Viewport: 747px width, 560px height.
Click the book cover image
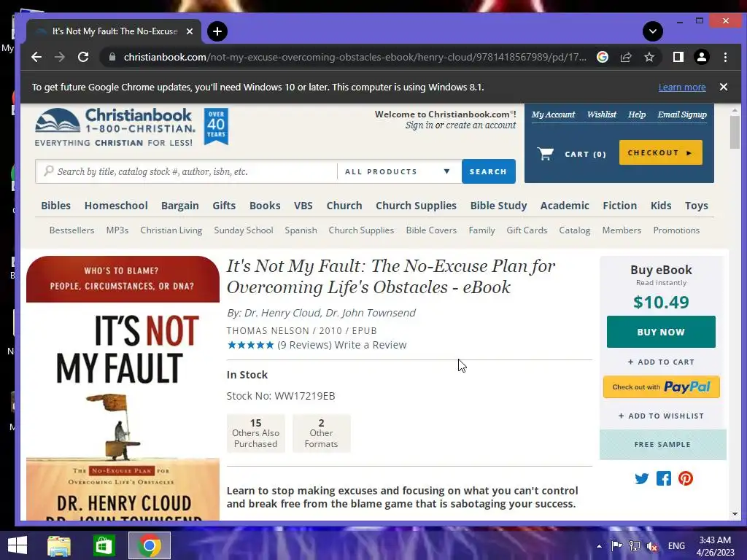pyautogui.click(x=123, y=388)
